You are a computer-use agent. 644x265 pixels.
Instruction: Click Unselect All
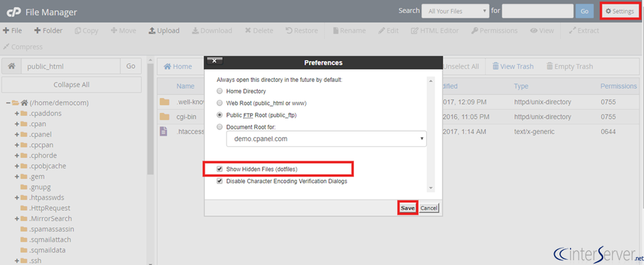[x=461, y=66]
